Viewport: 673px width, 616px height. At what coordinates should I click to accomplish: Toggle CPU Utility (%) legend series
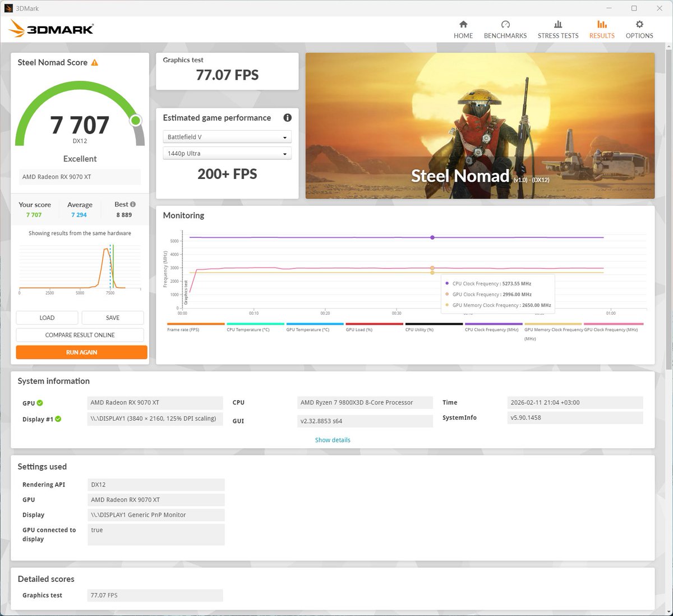[434, 327]
